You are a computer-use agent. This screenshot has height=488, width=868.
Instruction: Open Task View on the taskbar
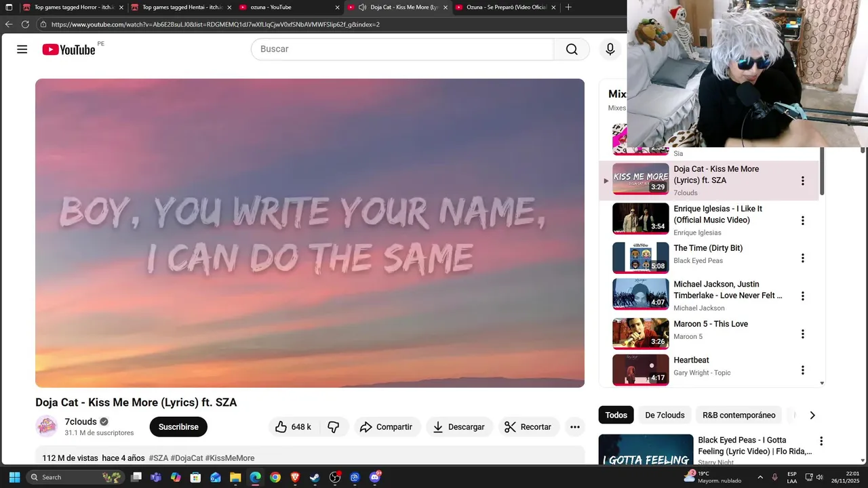tap(136, 477)
